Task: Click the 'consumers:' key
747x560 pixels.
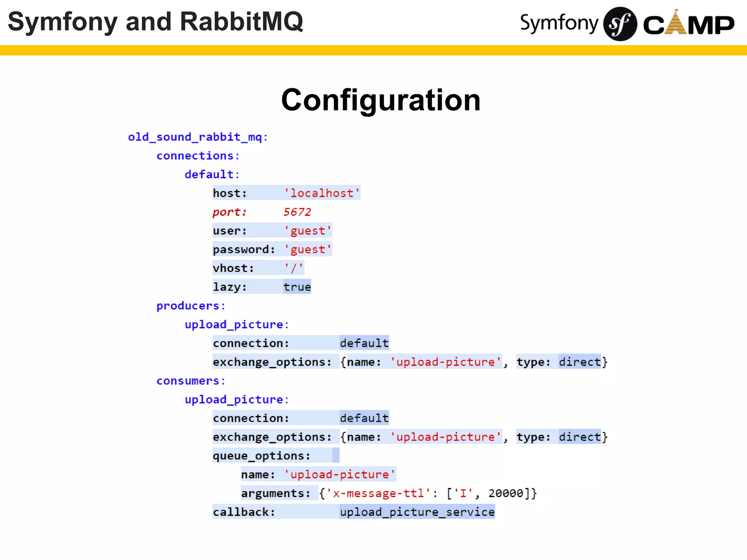Action: coord(191,381)
